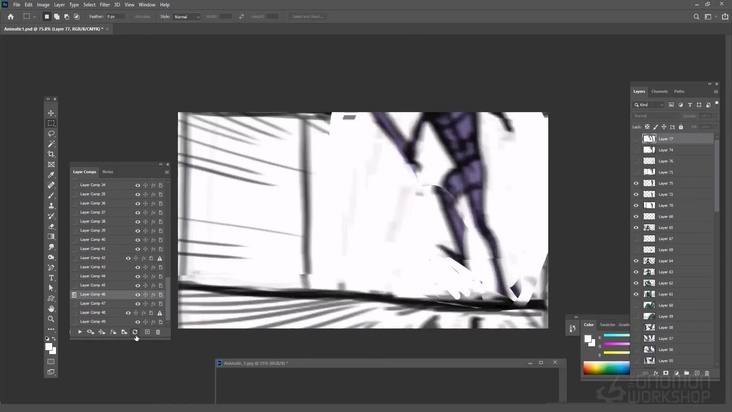
Task: Delete layer with Layers panel trash icon
Action: [707, 373]
